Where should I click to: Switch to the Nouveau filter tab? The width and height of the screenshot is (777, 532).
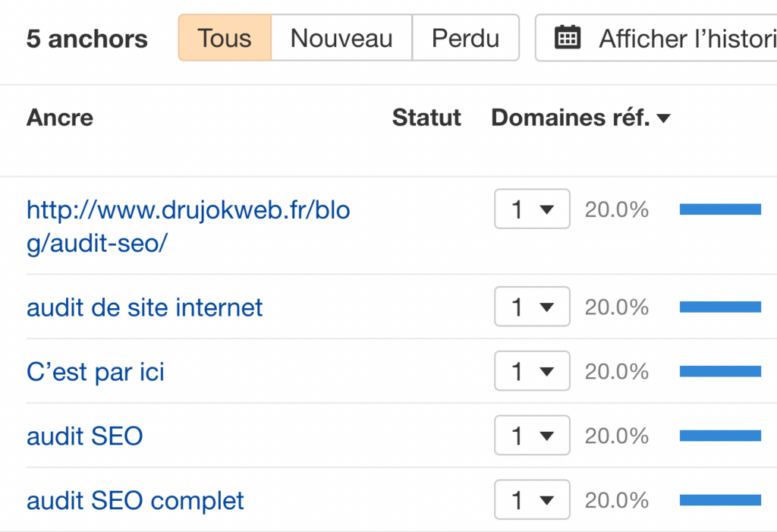click(341, 38)
